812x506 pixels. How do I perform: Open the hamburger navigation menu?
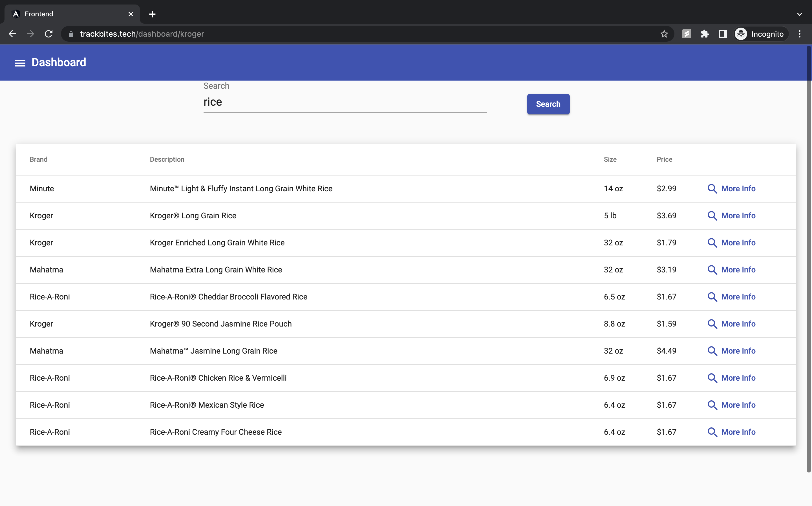click(20, 63)
